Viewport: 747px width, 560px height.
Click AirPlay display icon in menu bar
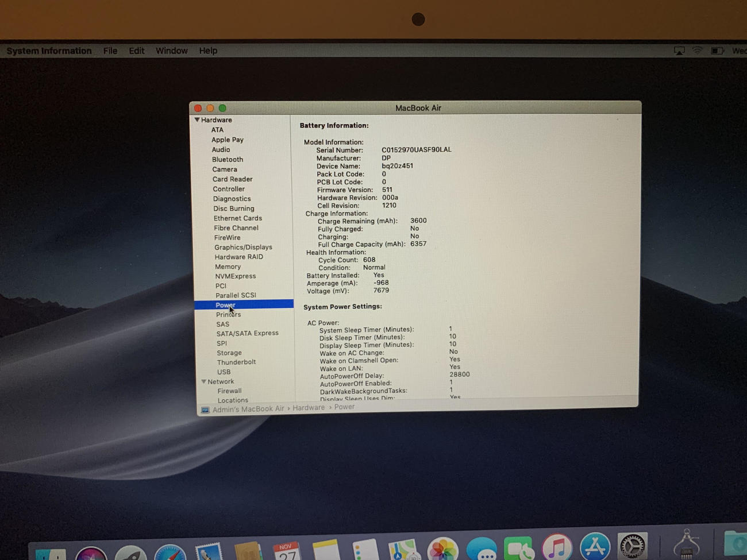point(679,51)
